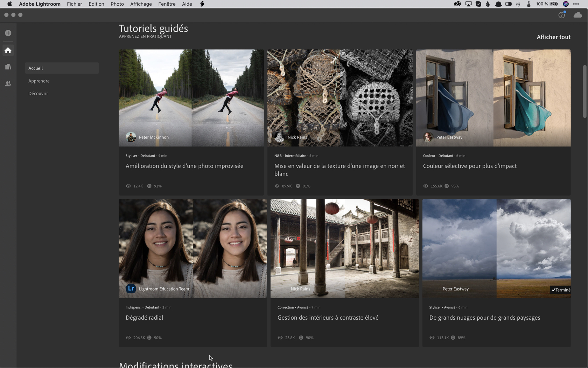Open the blue window curtain tutorial thumbnail

tap(493, 97)
